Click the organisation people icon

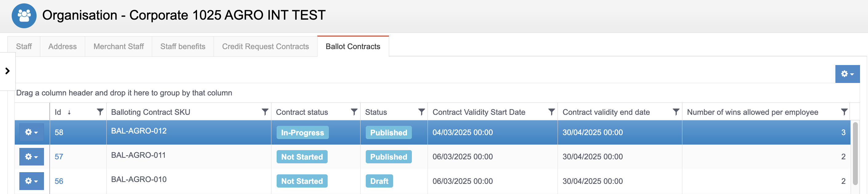24,15
